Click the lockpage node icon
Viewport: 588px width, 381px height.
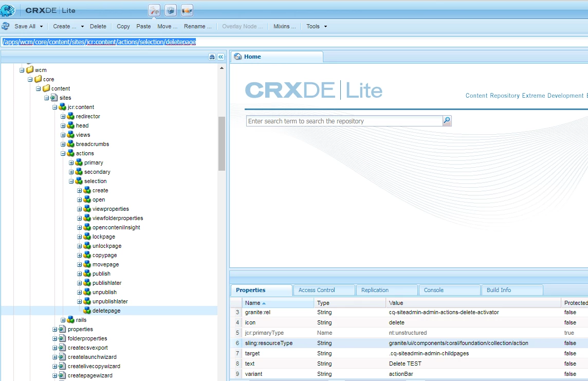pyautogui.click(x=87, y=237)
